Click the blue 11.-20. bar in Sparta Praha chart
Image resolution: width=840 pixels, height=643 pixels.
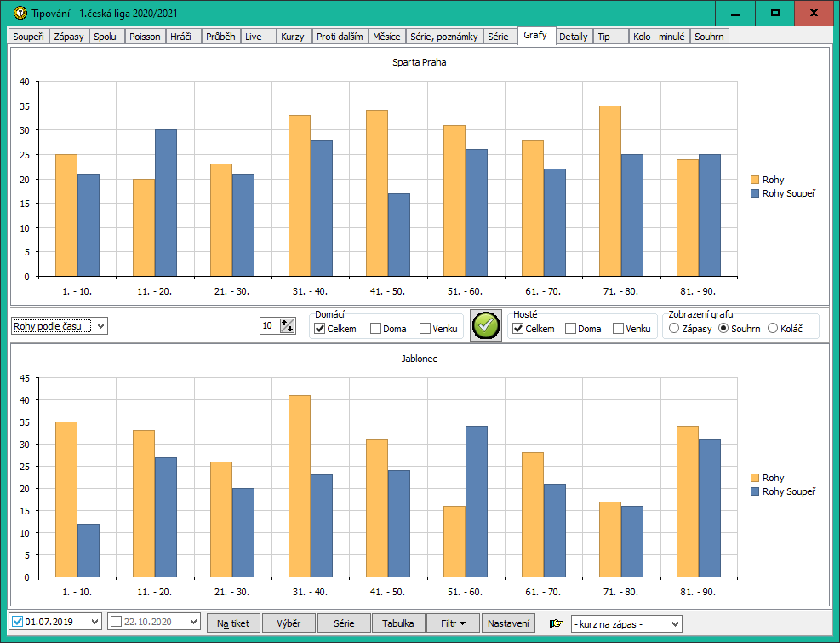coord(166,204)
